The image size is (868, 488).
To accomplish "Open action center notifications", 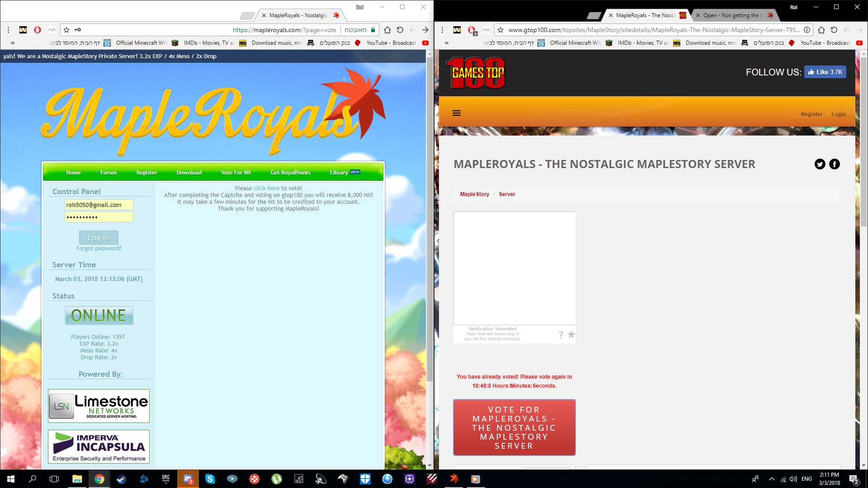I will (x=854, y=479).
